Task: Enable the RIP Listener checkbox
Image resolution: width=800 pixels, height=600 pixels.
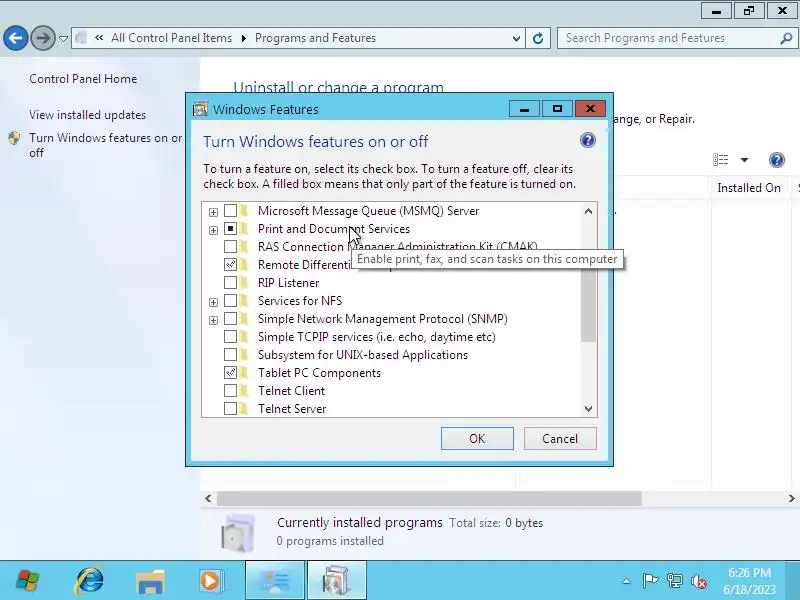Action: coord(231,283)
